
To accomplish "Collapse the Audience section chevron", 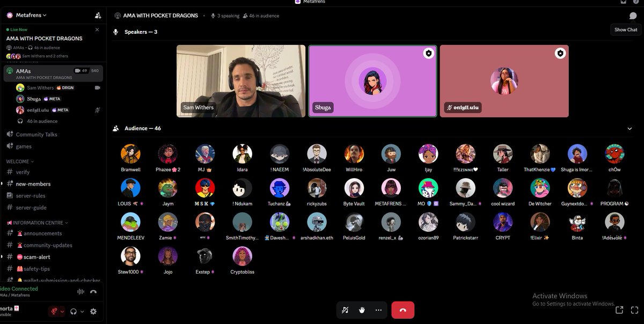I will [630, 128].
